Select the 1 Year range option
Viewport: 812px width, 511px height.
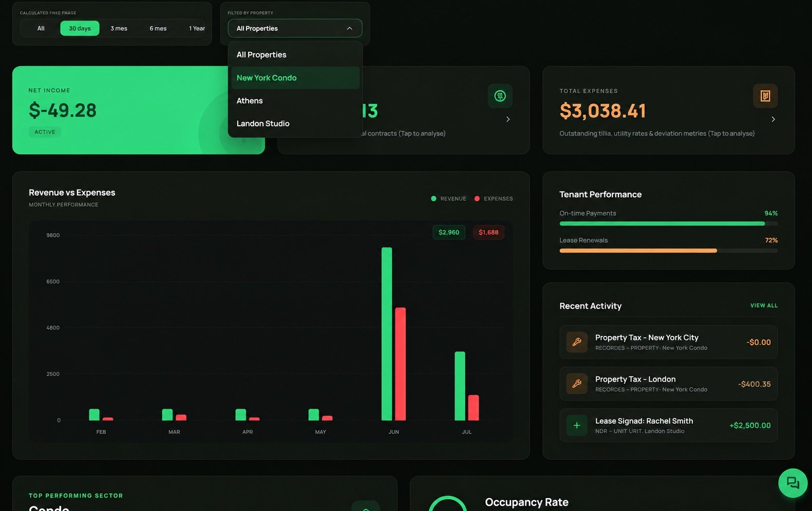coord(197,28)
